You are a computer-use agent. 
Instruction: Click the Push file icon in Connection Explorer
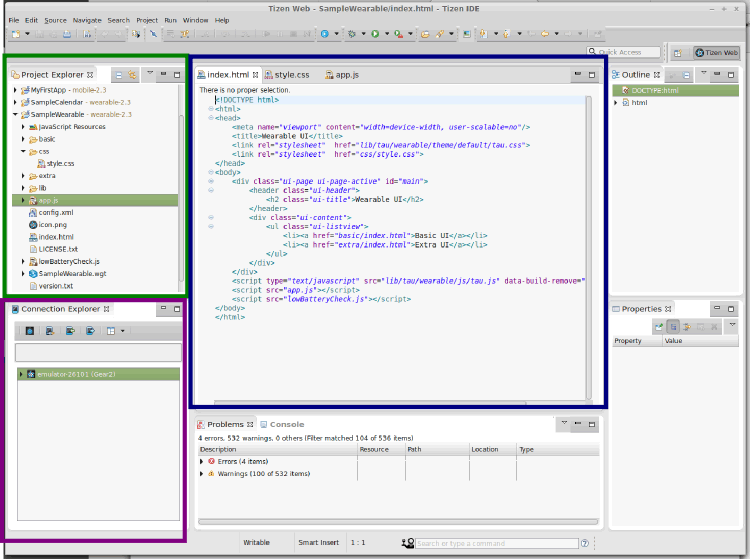point(70,331)
